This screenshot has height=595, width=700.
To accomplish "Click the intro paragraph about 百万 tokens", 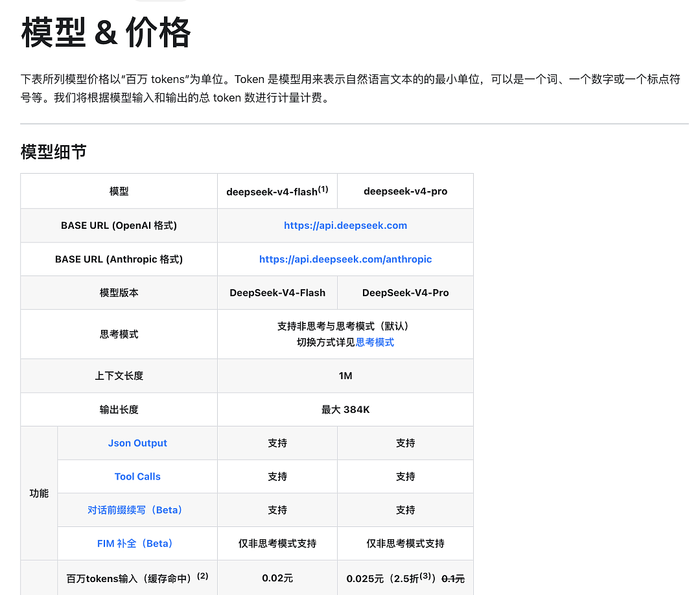I will (x=351, y=88).
